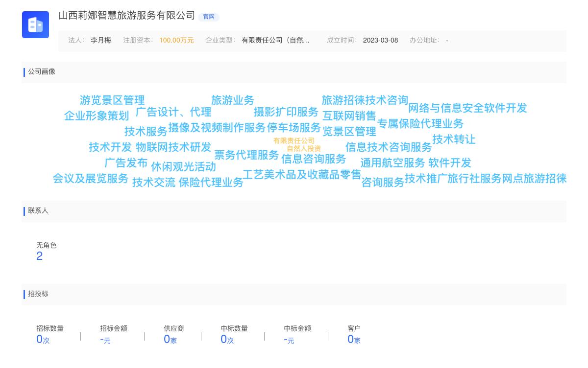Click 中标数量 value 0次
Image resolution: width=588 pixels, height=368 pixels.
[x=227, y=339]
